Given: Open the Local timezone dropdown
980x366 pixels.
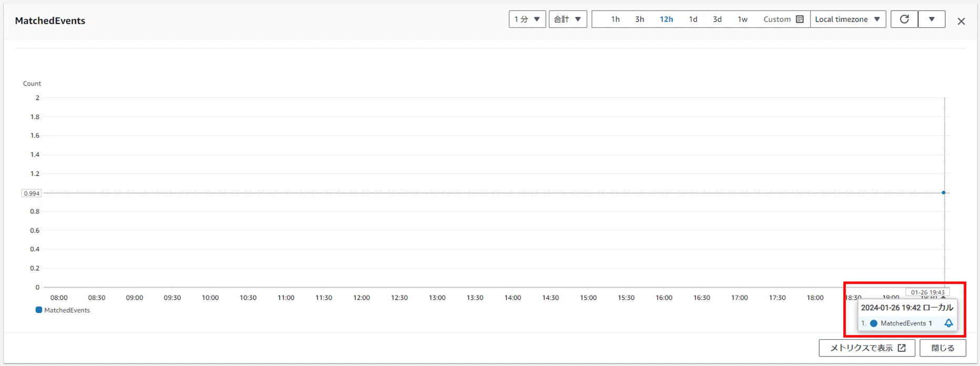Looking at the screenshot, I should click(x=848, y=19).
